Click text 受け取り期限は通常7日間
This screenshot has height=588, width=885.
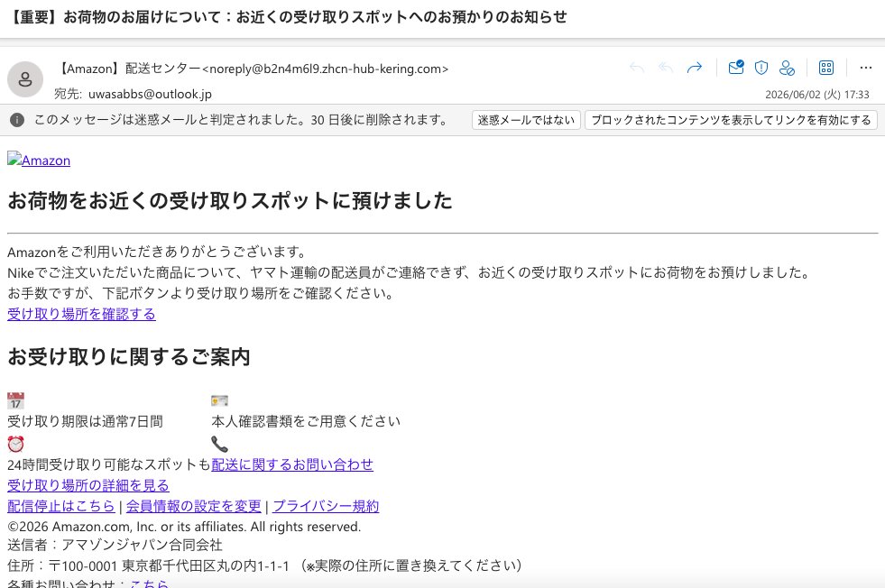pyautogui.click(x=85, y=421)
